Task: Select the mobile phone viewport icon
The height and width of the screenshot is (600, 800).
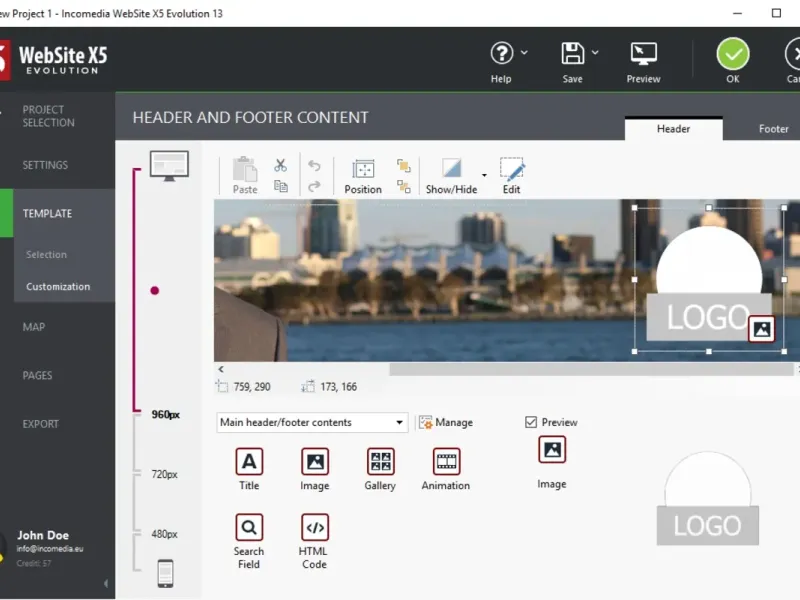Action: pos(165,573)
